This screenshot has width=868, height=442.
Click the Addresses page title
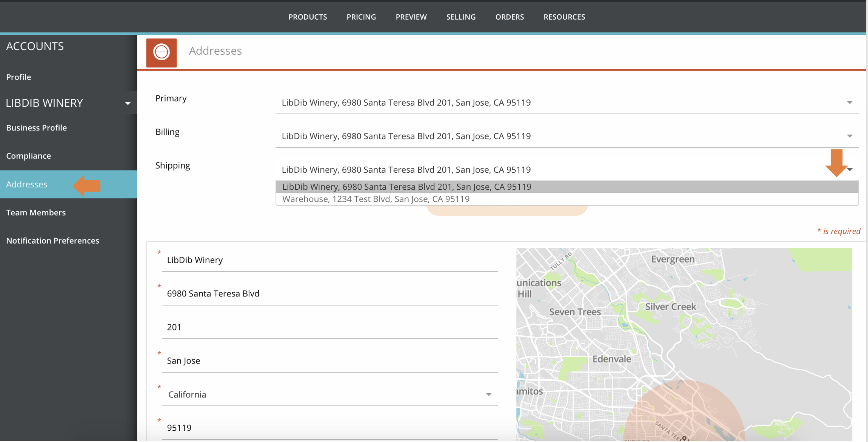(215, 51)
